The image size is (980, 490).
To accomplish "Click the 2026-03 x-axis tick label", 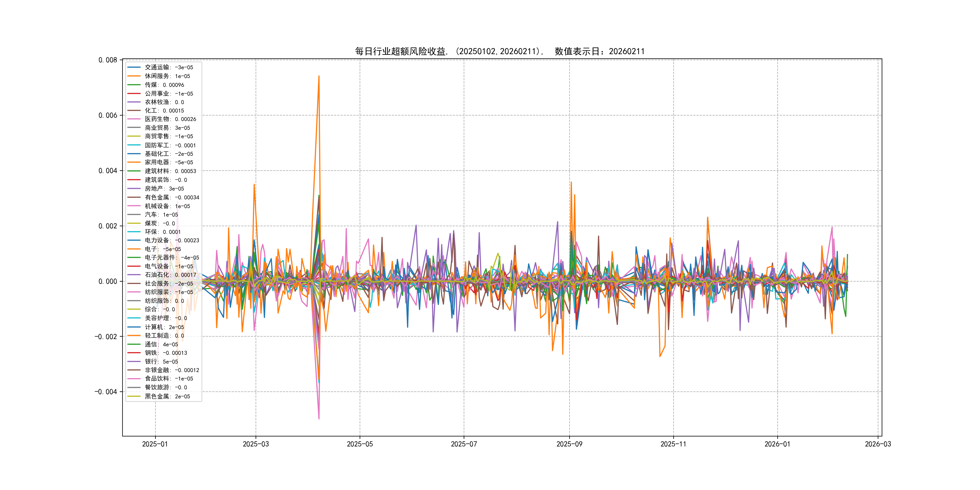I will pos(878,444).
